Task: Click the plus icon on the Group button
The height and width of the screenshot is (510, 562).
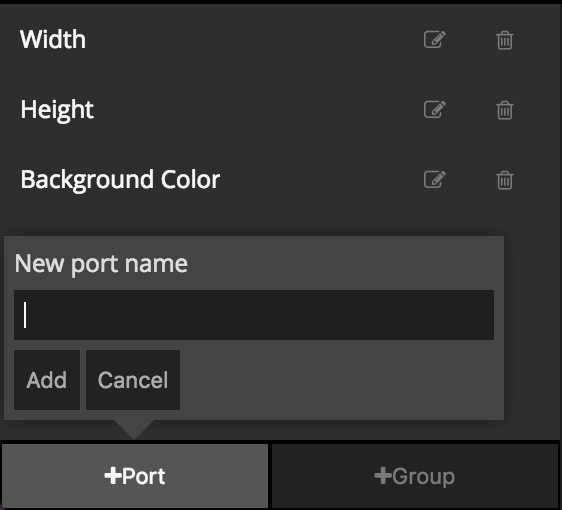Action: click(383, 476)
